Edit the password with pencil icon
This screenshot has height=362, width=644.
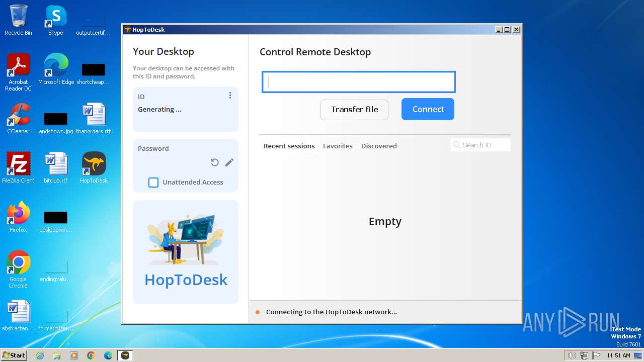229,162
